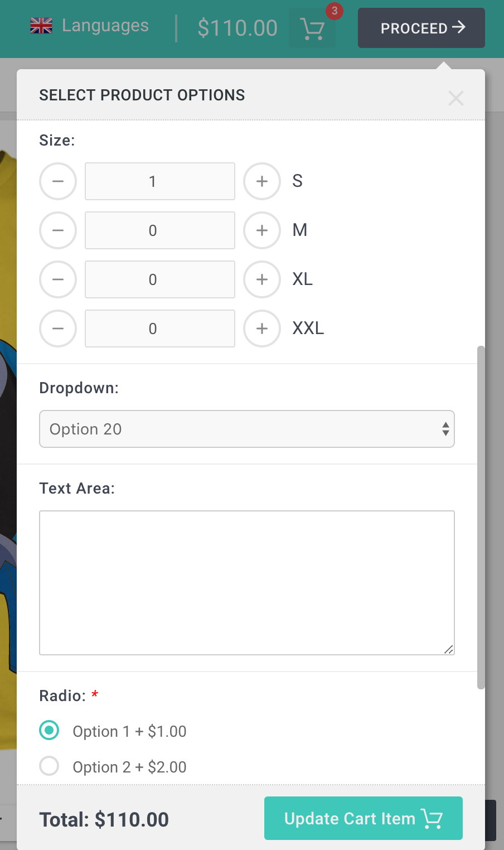Click the PROCEED button
This screenshot has height=850, width=504.
click(421, 28)
